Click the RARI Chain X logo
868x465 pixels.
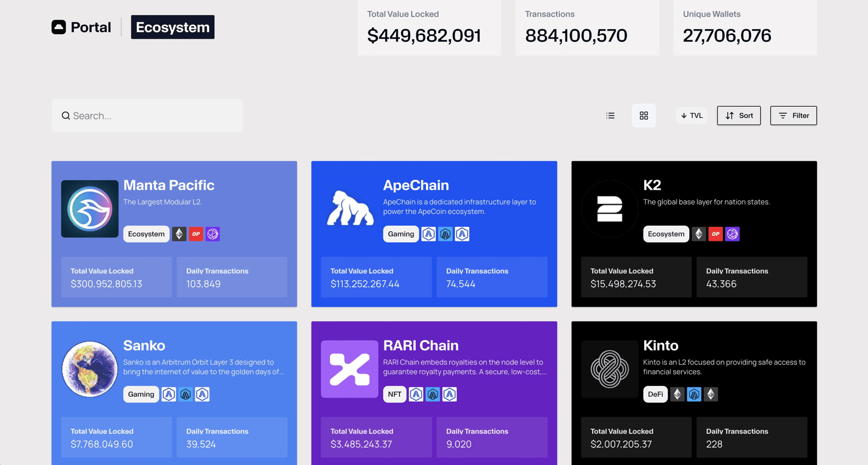point(350,369)
